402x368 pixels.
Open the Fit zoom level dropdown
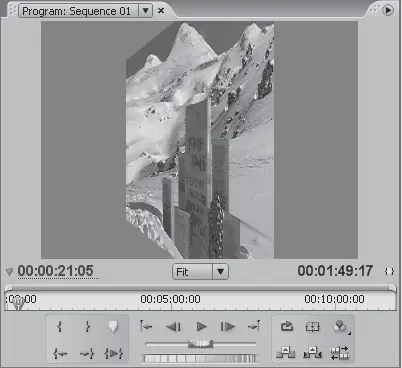click(x=220, y=272)
